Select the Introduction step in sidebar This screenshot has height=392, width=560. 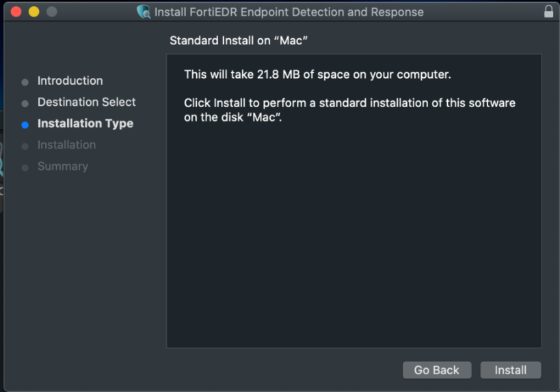point(70,81)
